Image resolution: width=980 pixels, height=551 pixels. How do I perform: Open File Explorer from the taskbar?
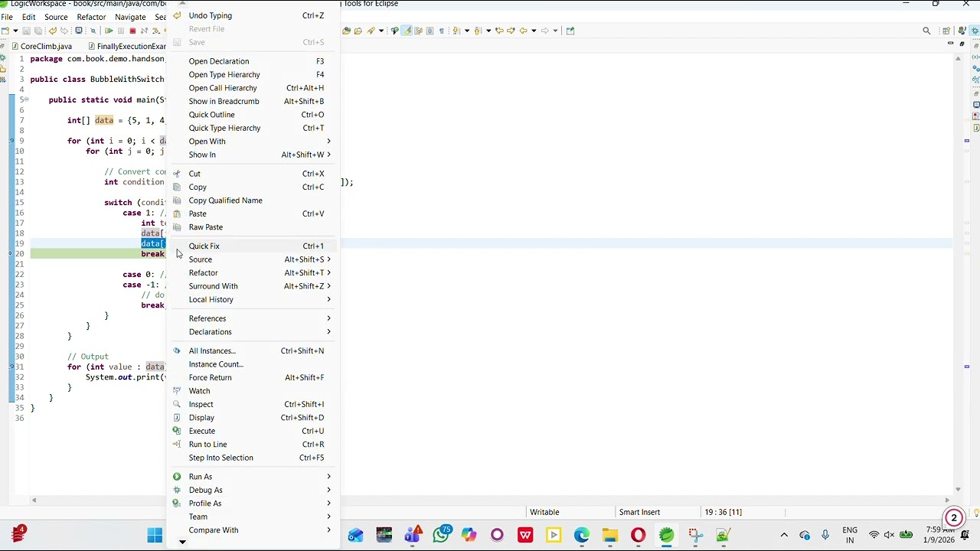coord(610,535)
